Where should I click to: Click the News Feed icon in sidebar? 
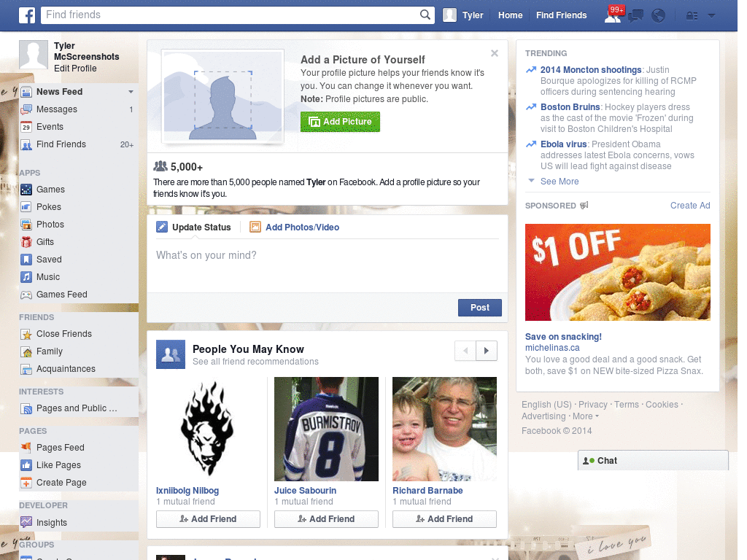pos(27,92)
